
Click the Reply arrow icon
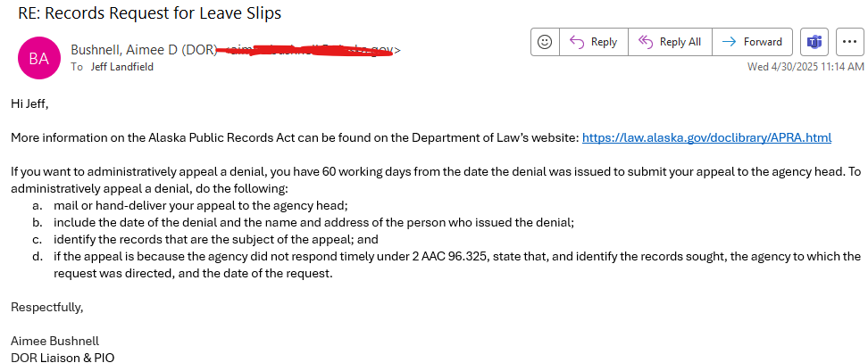click(x=577, y=42)
